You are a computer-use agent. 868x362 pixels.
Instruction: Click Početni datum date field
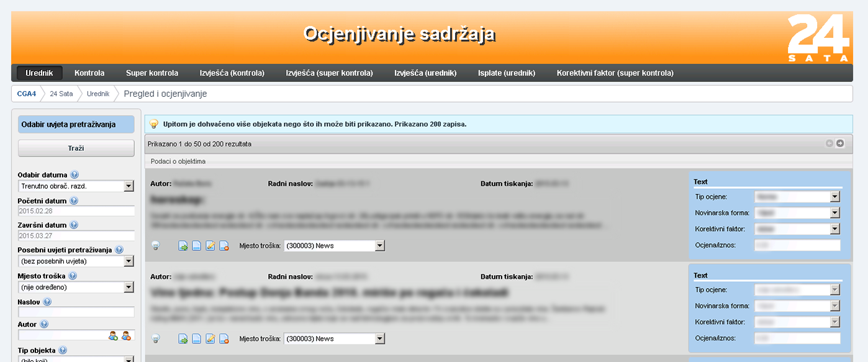[x=76, y=211]
